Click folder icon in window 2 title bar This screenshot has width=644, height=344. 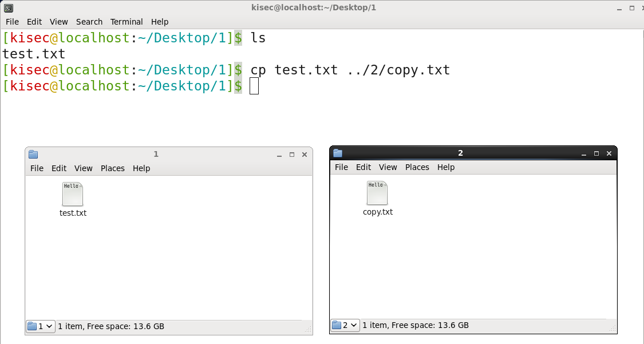[338, 153]
